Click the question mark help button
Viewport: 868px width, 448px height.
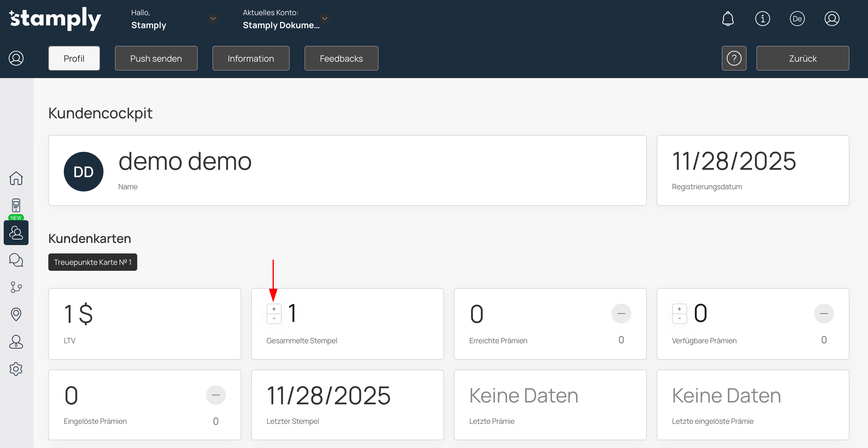(x=734, y=58)
